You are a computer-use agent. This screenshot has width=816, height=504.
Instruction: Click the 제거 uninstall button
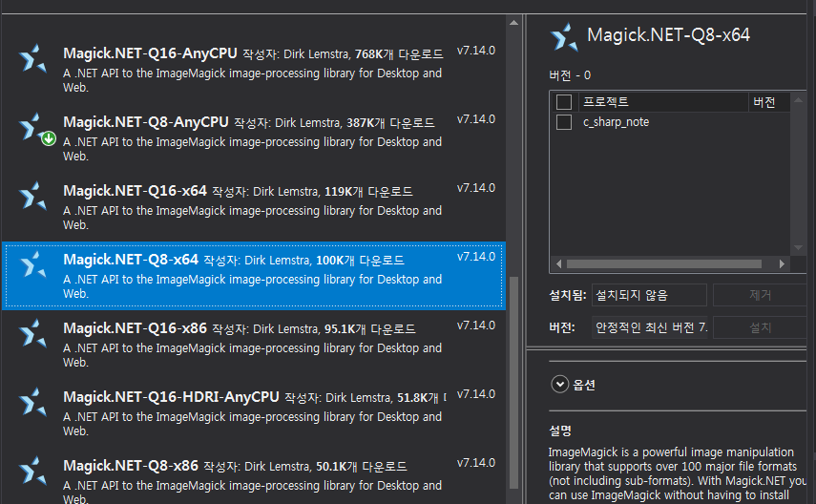click(x=761, y=295)
